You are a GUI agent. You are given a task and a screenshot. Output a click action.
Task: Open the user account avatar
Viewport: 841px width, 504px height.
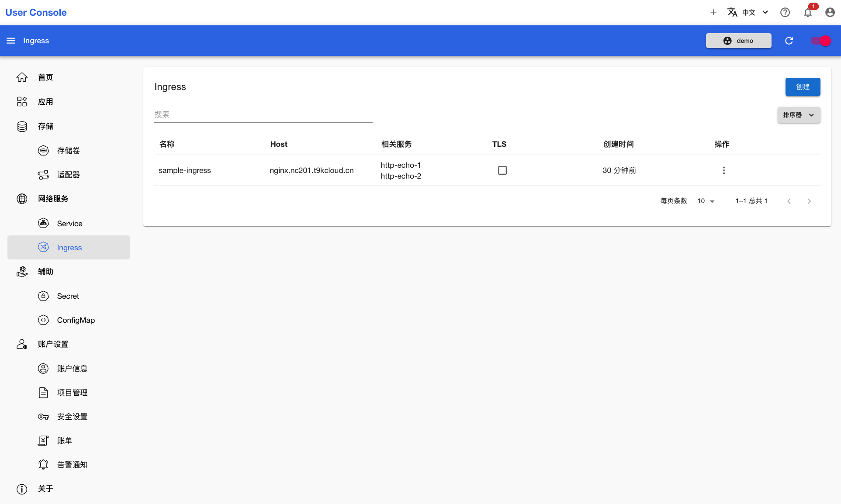(x=830, y=12)
